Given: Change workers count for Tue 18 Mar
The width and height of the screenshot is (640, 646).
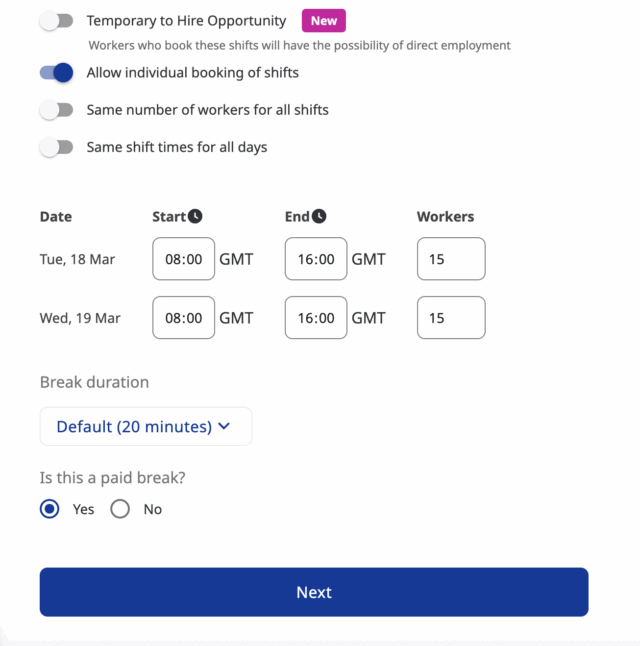Looking at the screenshot, I should coord(451,259).
